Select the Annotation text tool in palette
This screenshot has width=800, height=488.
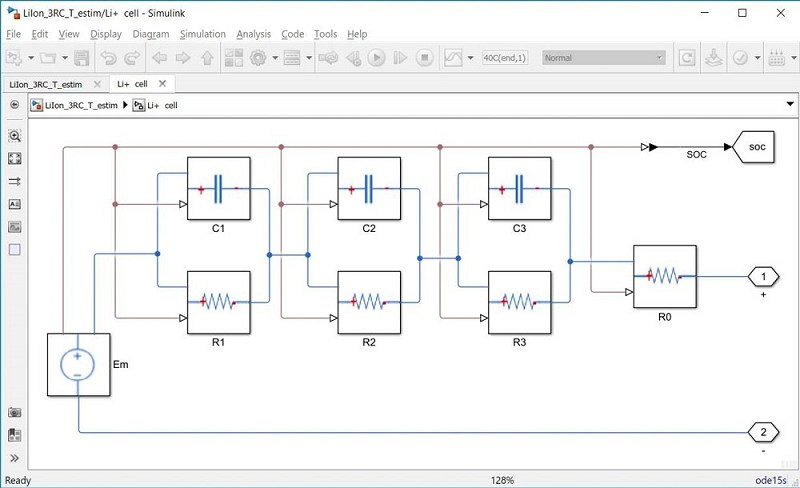[x=14, y=204]
